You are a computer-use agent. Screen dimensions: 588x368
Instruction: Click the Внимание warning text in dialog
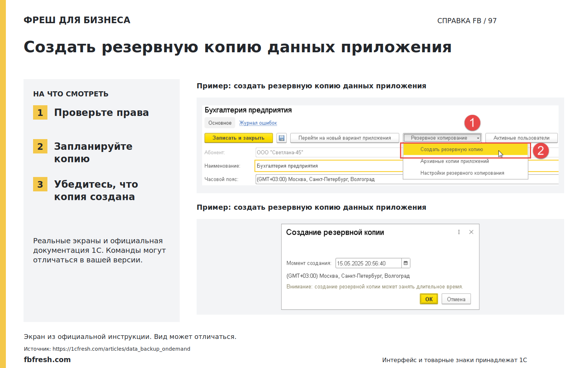(374, 287)
